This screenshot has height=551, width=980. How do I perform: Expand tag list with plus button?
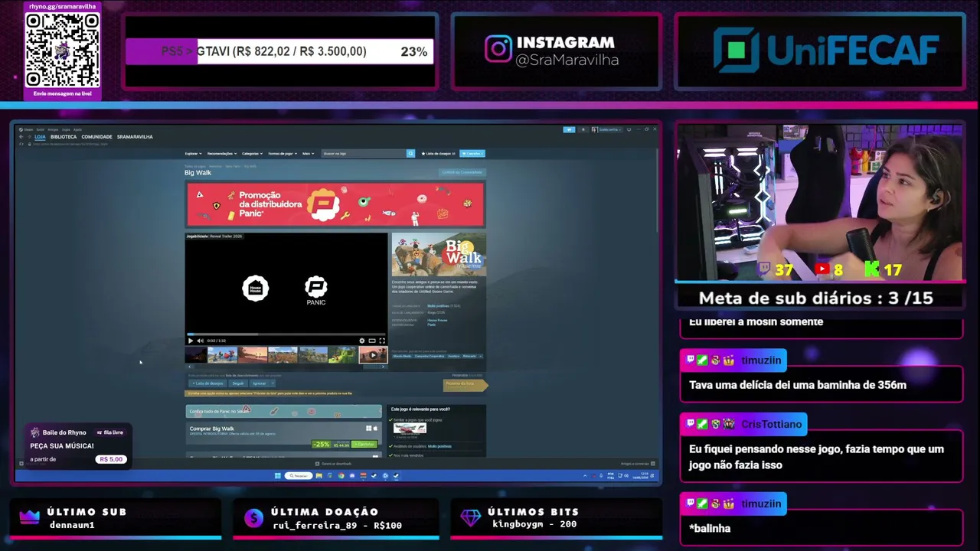[482, 356]
